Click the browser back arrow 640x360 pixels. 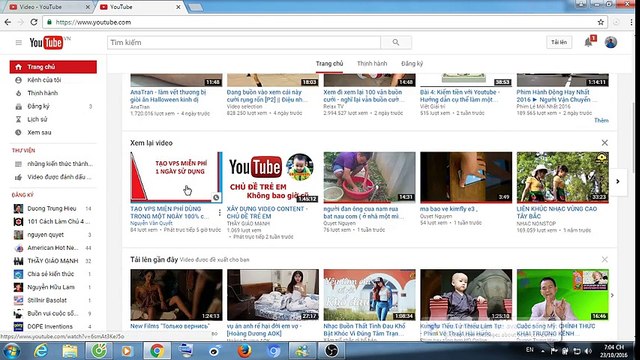coord(8,22)
